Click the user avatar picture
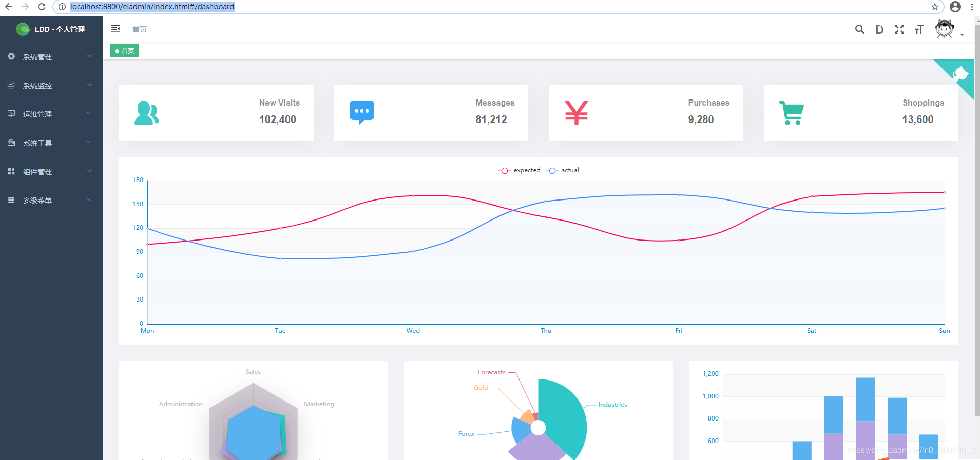Screen dimensions: 980x460 [x=945, y=29]
